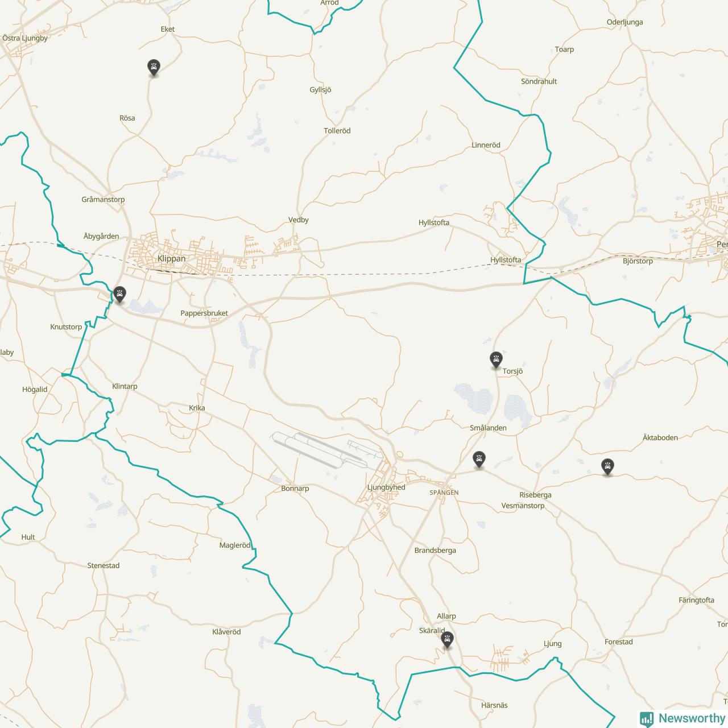The width and height of the screenshot is (728, 728).
Task: Click the Oderljunga place label
Action: [624, 22]
